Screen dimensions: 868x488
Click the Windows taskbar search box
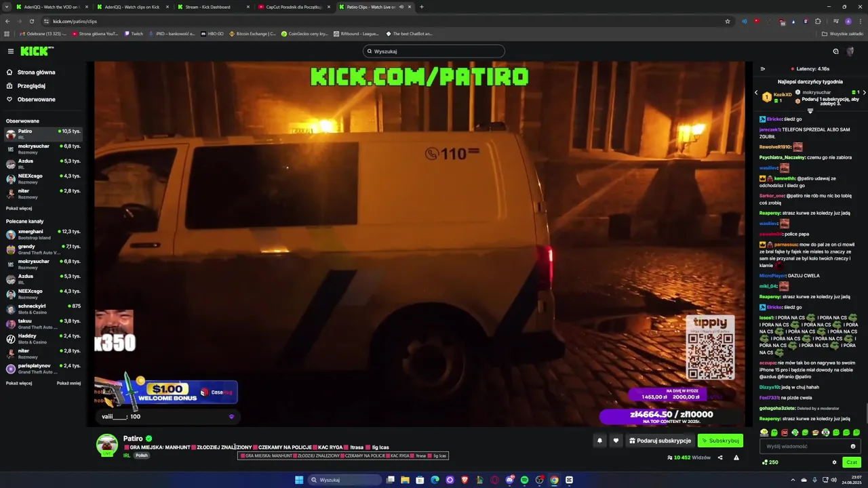(344, 480)
